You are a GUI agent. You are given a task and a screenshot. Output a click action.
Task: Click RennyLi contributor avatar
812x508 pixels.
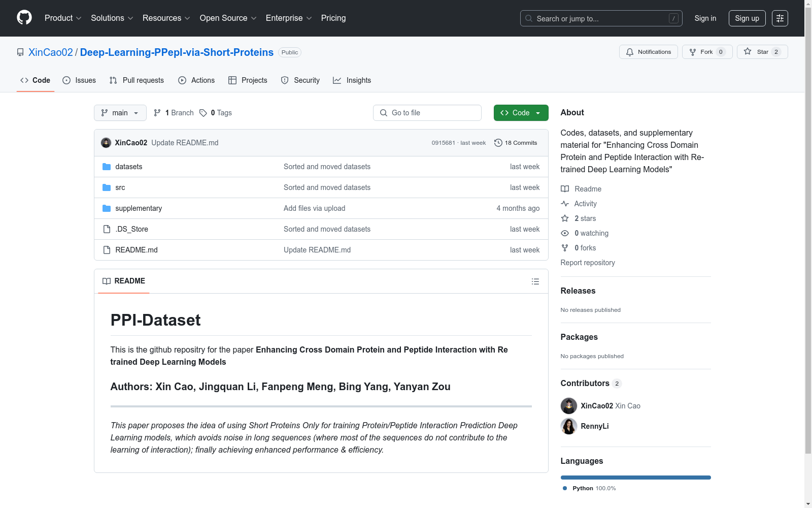point(569,426)
